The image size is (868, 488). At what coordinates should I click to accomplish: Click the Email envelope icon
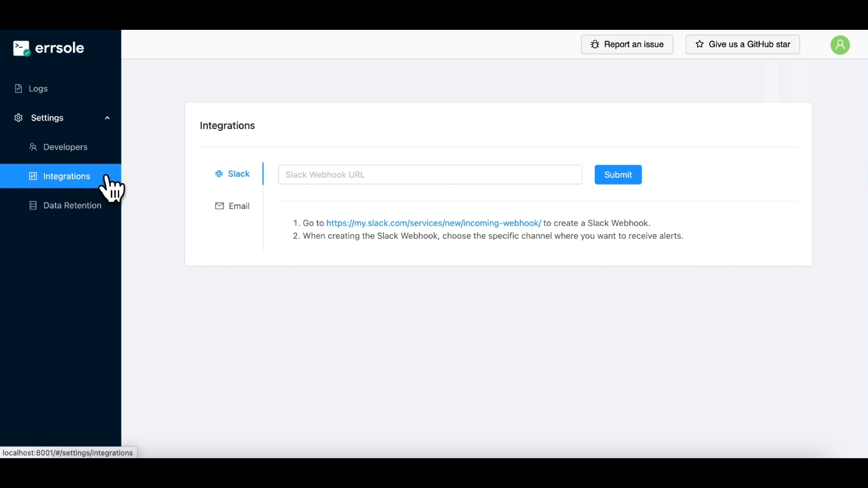coord(220,206)
